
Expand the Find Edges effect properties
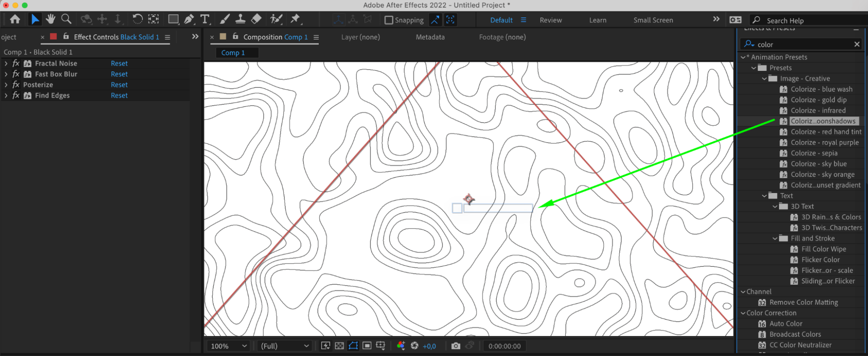click(6, 96)
